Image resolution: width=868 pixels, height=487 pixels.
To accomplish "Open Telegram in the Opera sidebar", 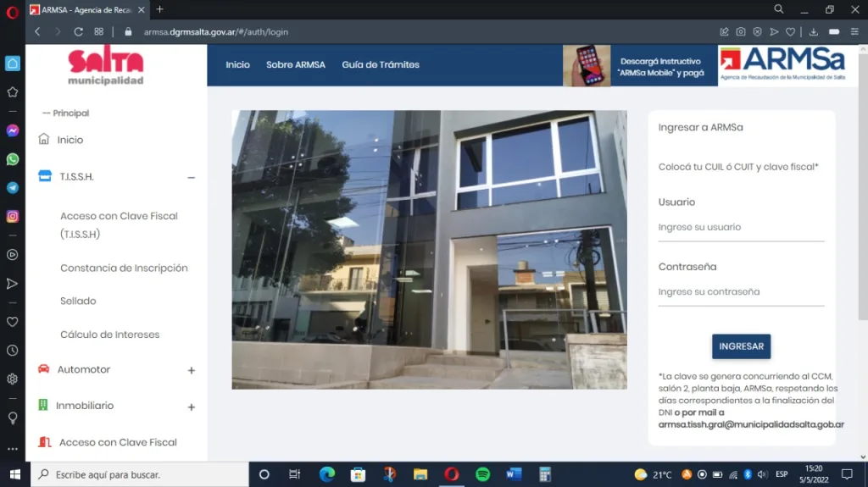I will pos(12,188).
